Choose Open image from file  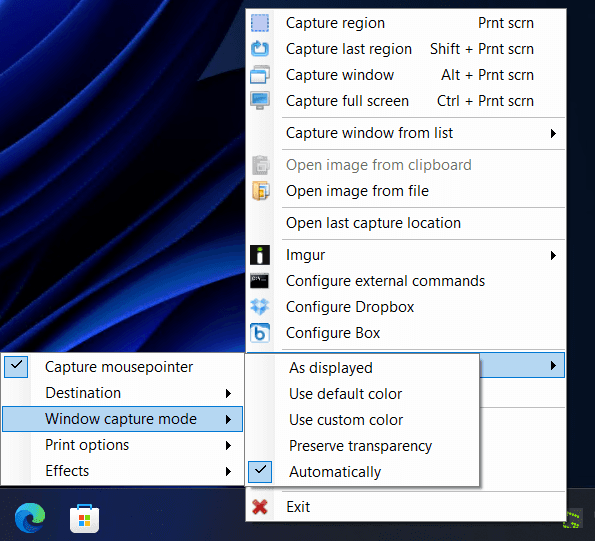[406, 191]
